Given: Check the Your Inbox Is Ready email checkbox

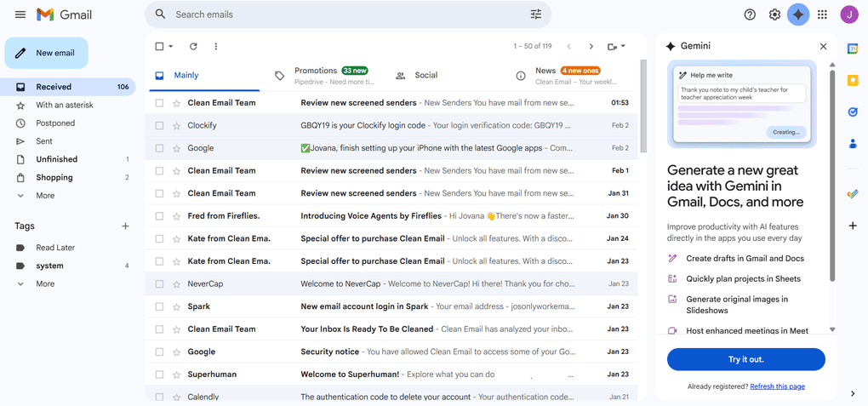Looking at the screenshot, I should pyautogui.click(x=159, y=329).
